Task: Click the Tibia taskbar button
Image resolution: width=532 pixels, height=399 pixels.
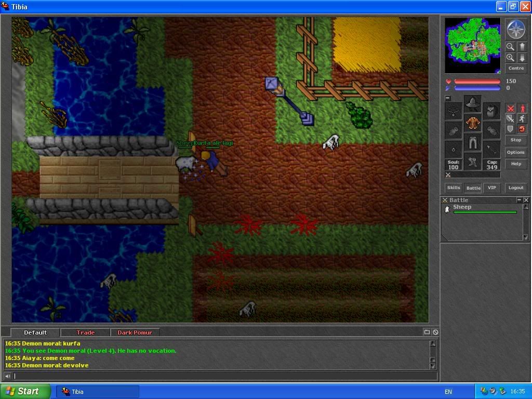Action: (98, 392)
